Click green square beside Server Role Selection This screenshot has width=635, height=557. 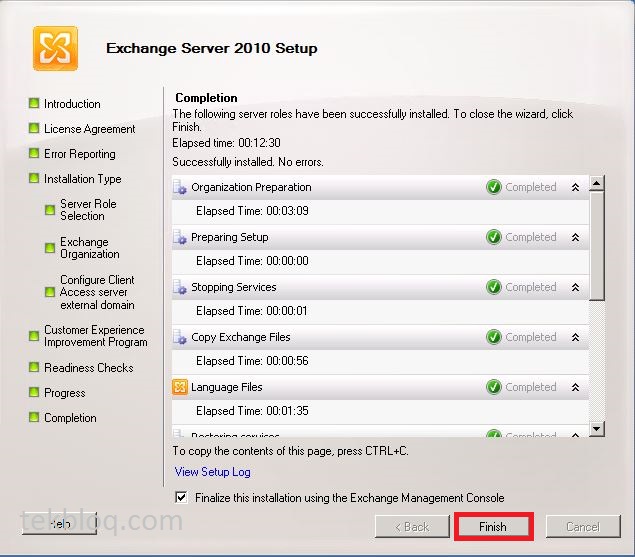click(x=50, y=210)
